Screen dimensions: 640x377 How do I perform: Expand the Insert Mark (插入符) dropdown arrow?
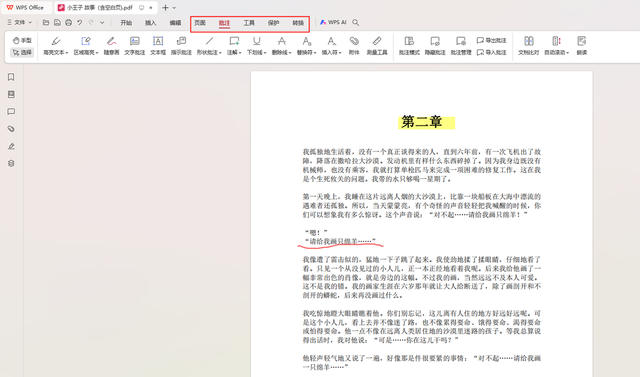(x=340, y=53)
